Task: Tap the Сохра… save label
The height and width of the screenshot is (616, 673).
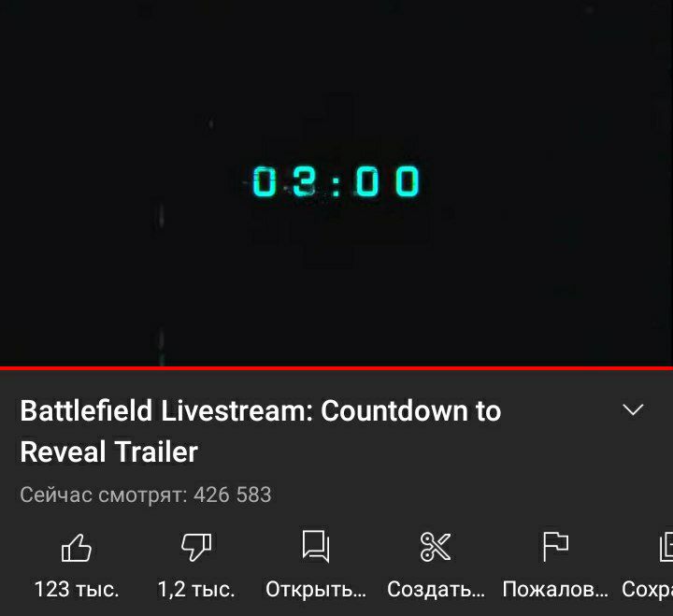Action: [647, 590]
